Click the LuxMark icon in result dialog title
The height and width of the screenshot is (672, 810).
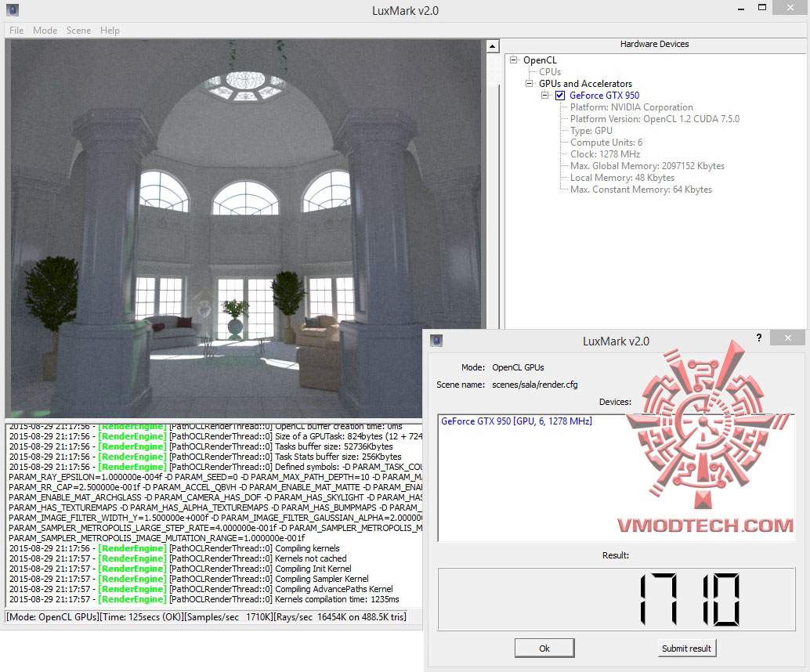click(436, 341)
